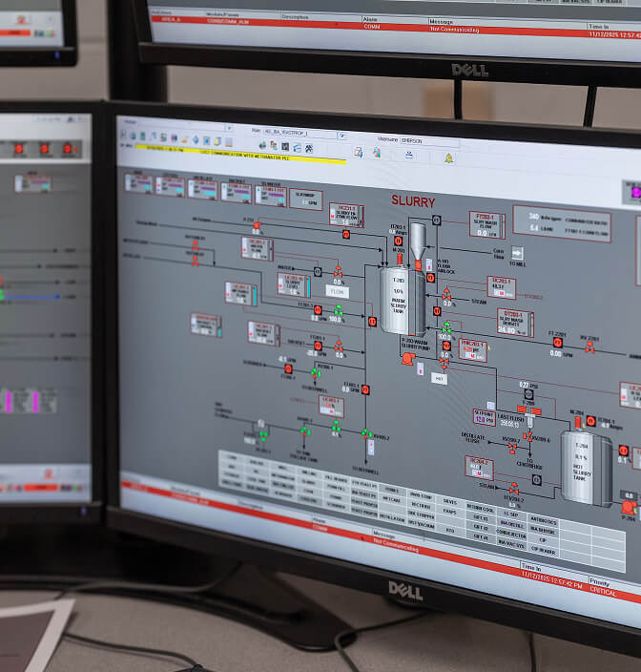Click the TO MILL arrow navigation icon

pos(517,253)
